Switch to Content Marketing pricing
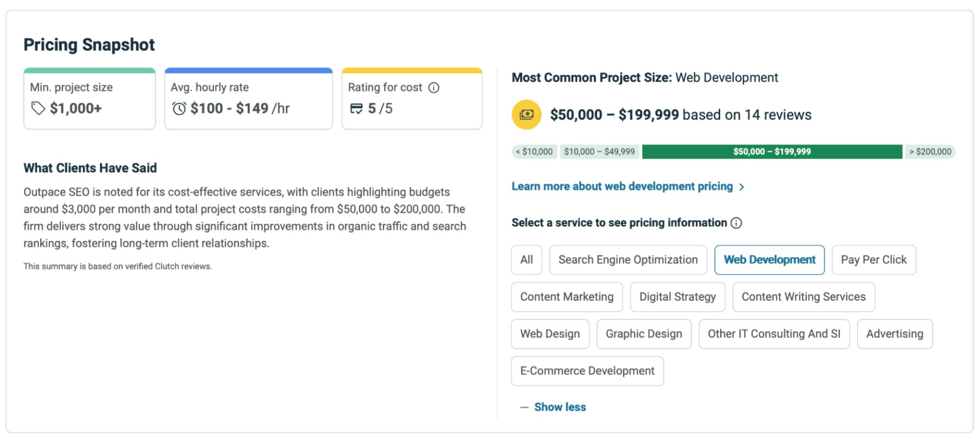The height and width of the screenshot is (447, 980). point(567,297)
